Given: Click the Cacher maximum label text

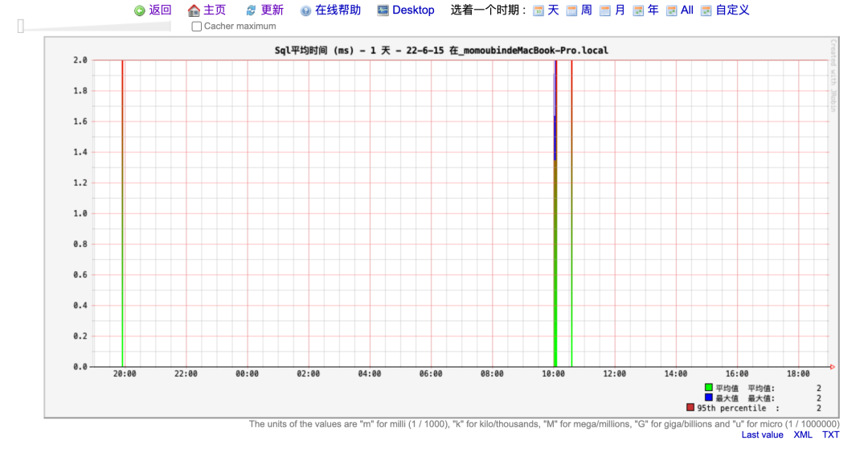Looking at the screenshot, I should pos(240,26).
